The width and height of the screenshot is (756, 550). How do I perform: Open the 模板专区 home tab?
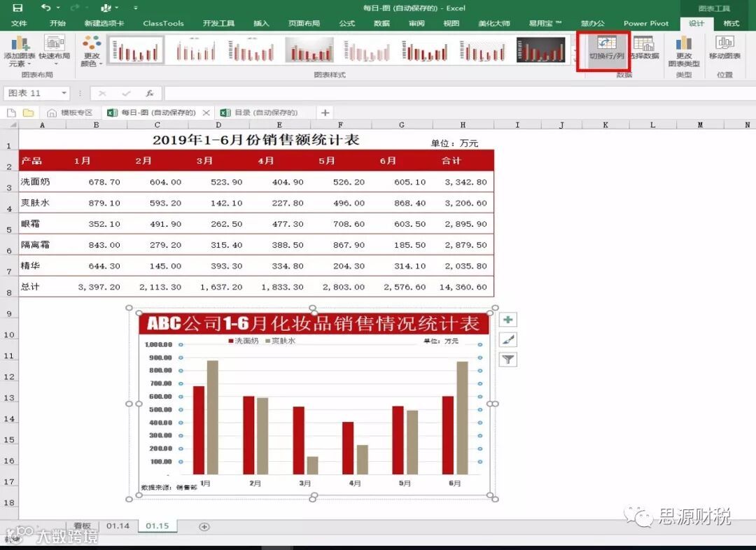pyautogui.click(x=70, y=113)
